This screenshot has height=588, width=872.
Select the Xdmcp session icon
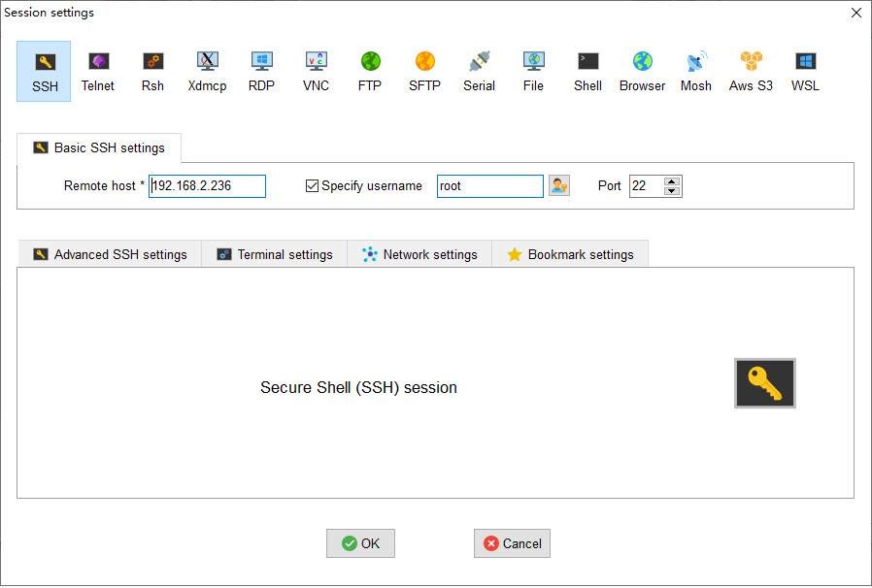click(x=207, y=71)
